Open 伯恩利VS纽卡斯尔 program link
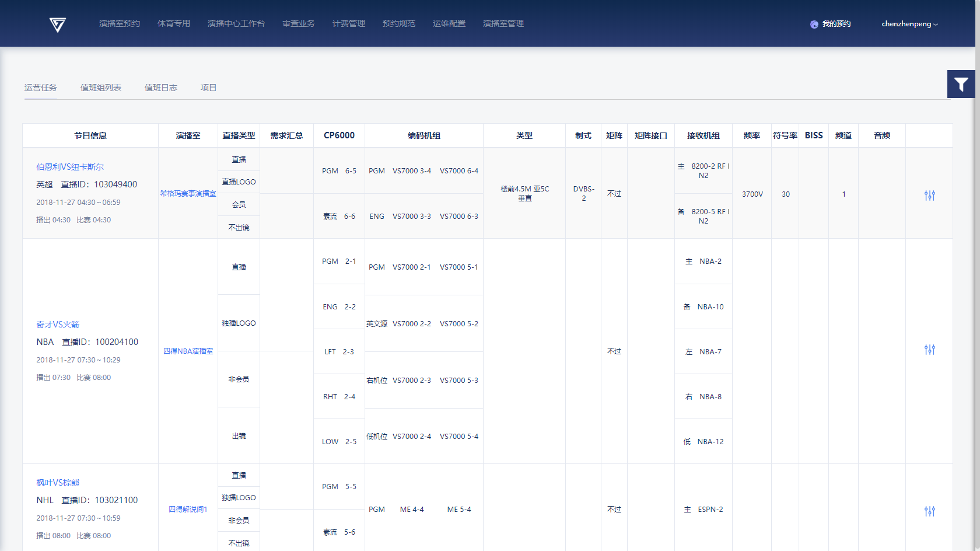The height and width of the screenshot is (551, 980). tap(70, 167)
